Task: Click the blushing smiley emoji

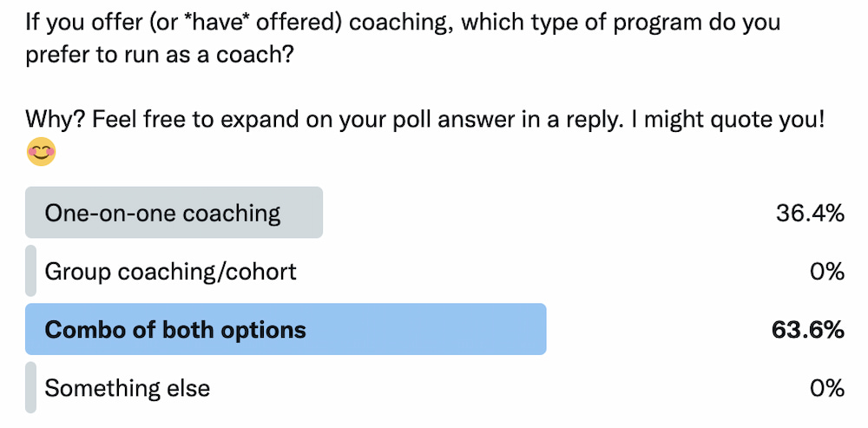Action: coord(41,151)
